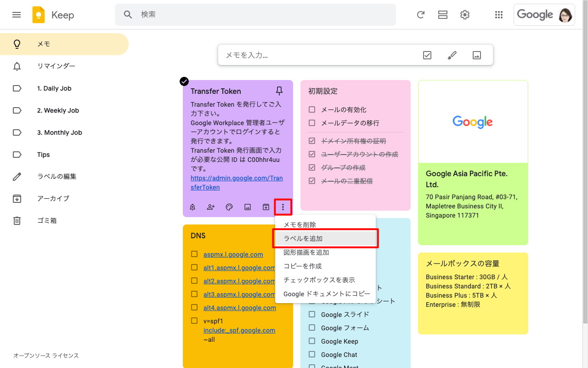Unpin the Transfer Token note
The height and width of the screenshot is (368, 588).
tap(279, 91)
